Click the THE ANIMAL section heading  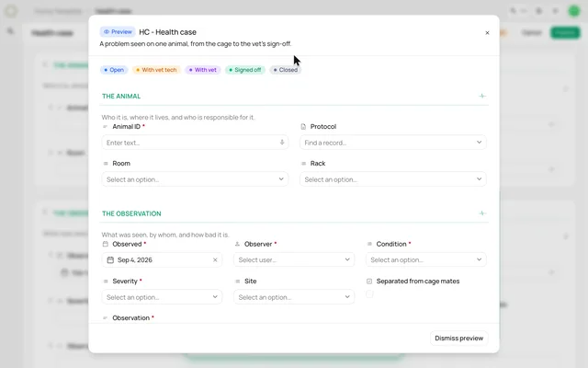point(121,96)
